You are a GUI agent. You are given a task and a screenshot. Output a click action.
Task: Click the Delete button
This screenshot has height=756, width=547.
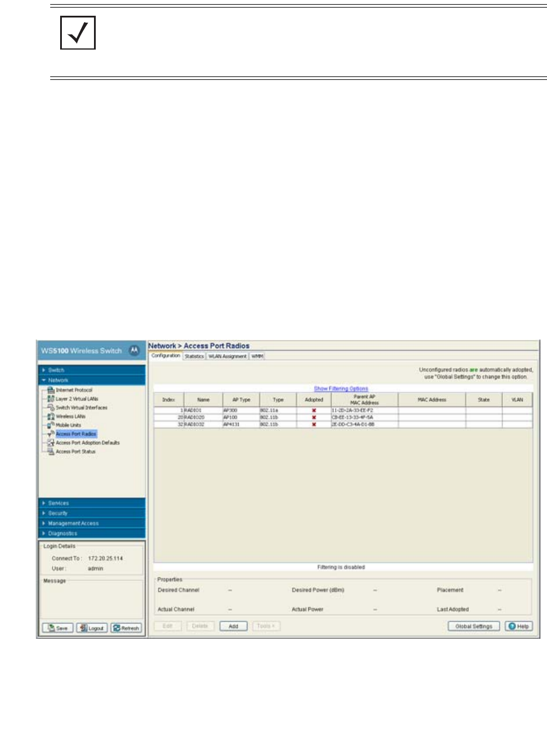click(200, 626)
